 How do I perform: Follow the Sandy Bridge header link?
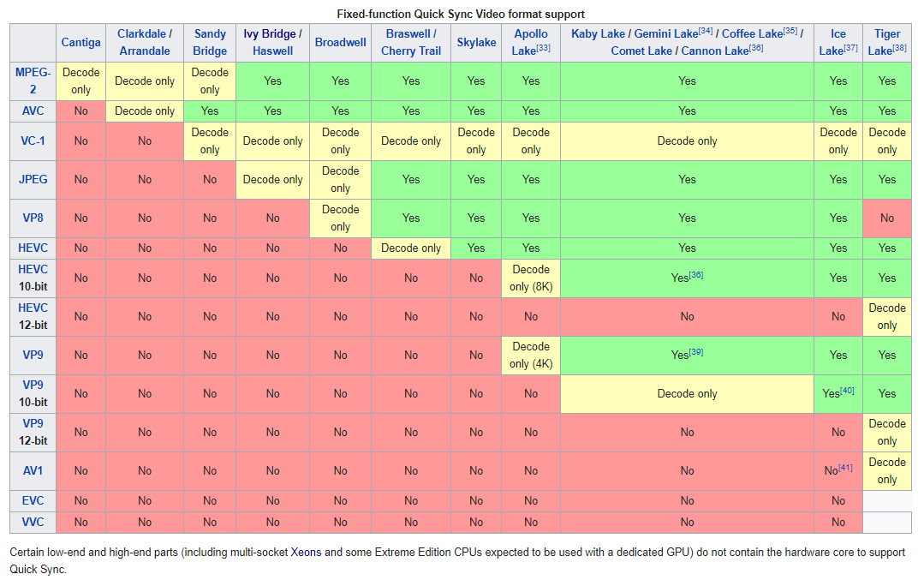point(210,42)
